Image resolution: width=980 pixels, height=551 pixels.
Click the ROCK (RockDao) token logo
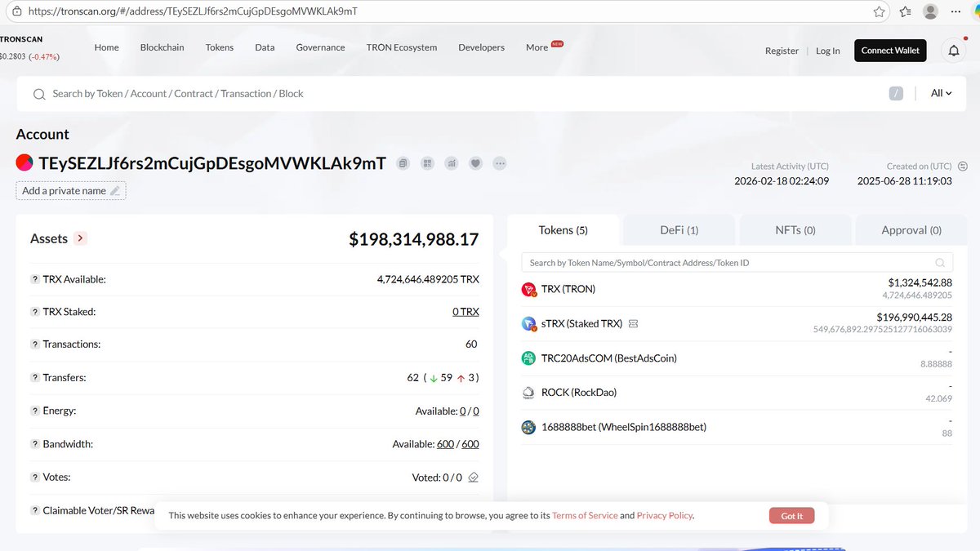[528, 393]
